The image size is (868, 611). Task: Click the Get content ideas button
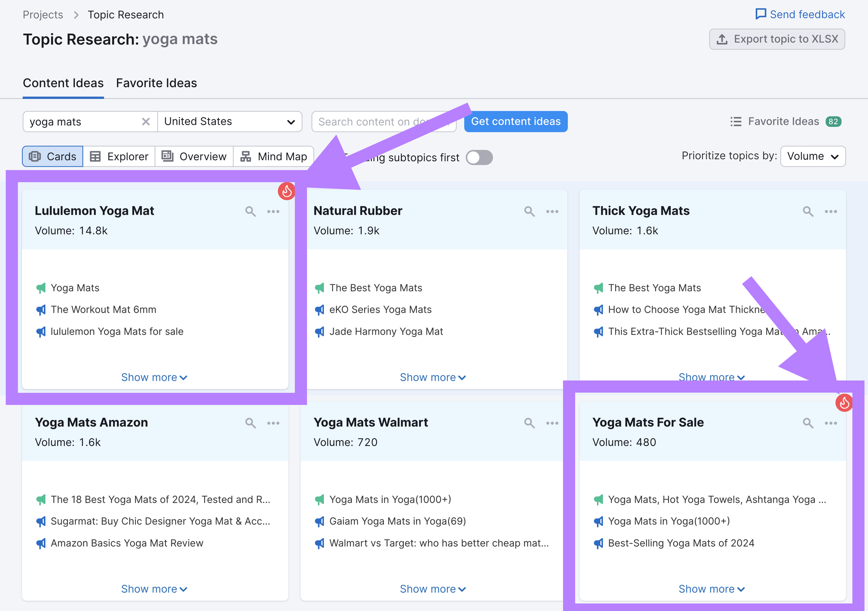coord(515,121)
